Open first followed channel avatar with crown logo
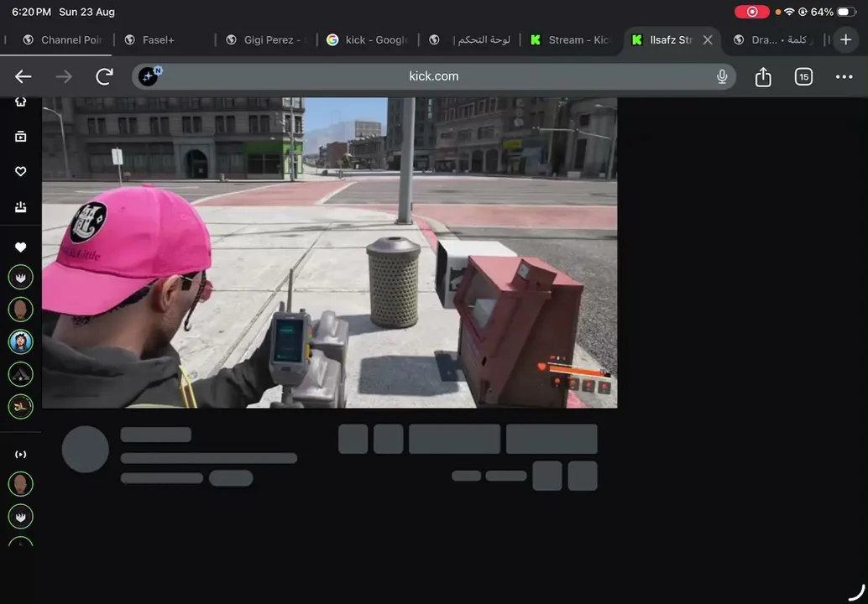The height and width of the screenshot is (604, 868). point(20,277)
